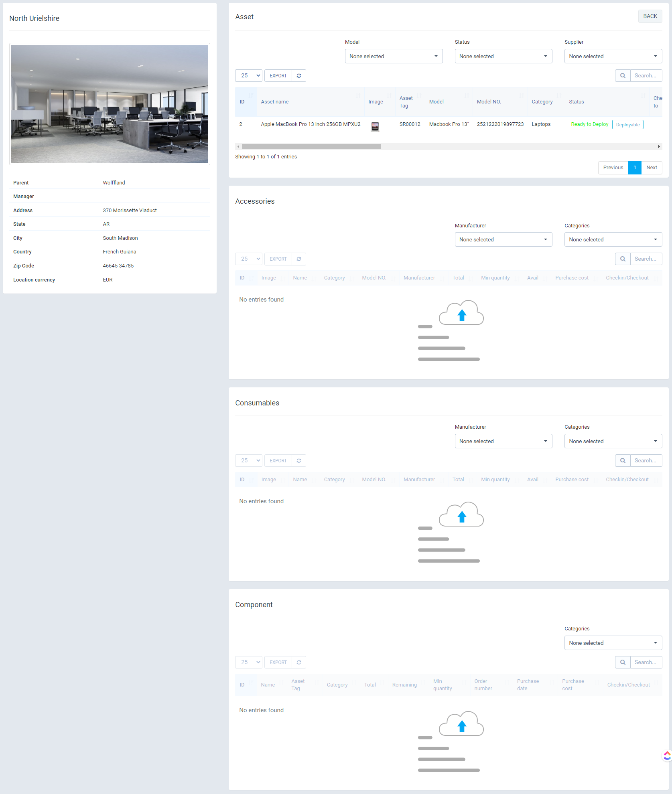The width and height of the screenshot is (672, 794).
Task: Change Consumables page size from 25
Action: point(249,460)
